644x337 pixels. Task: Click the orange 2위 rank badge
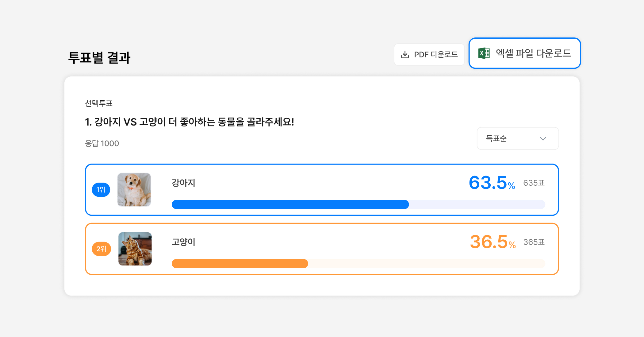[x=101, y=249]
